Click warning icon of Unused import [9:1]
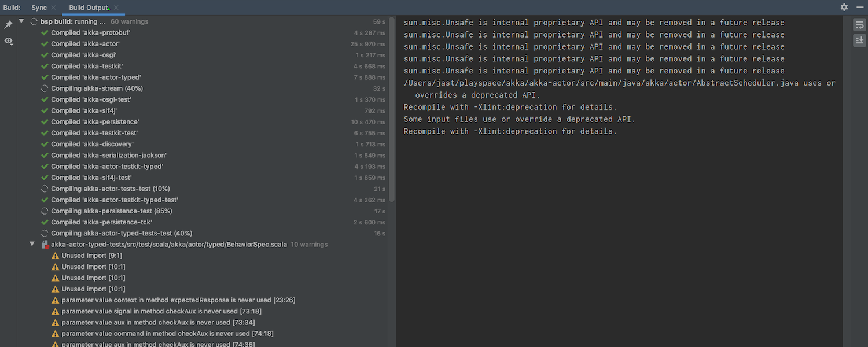This screenshot has width=868, height=347. point(56,255)
